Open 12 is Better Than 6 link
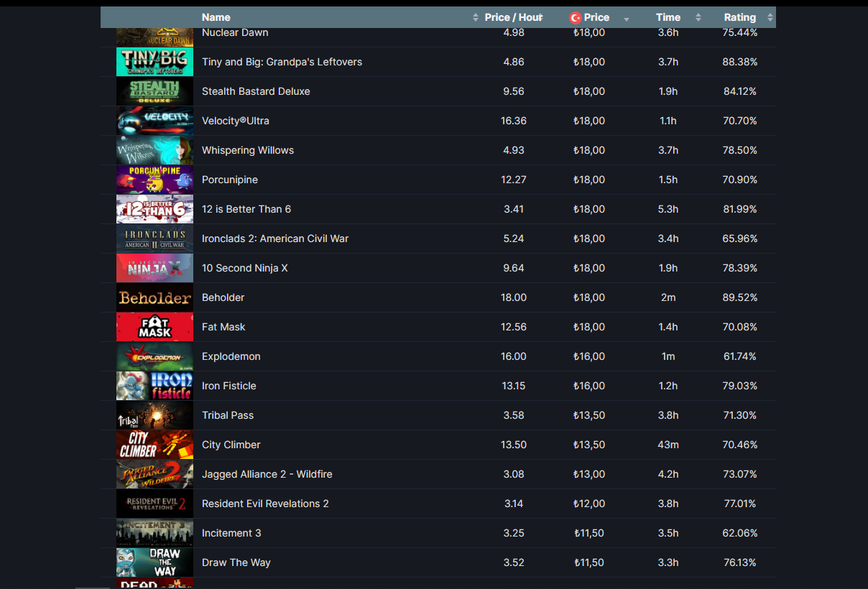Image resolution: width=868 pixels, height=589 pixels. tap(246, 209)
